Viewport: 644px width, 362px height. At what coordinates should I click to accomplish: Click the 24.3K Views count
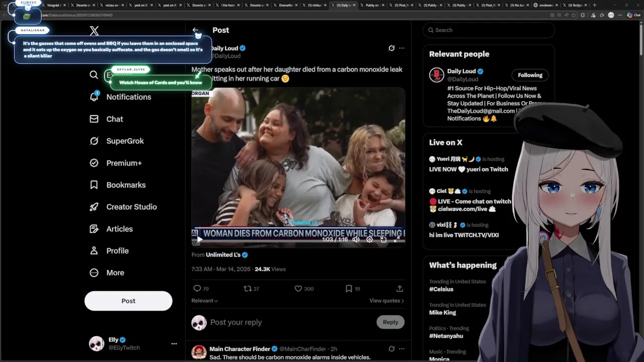click(270, 269)
